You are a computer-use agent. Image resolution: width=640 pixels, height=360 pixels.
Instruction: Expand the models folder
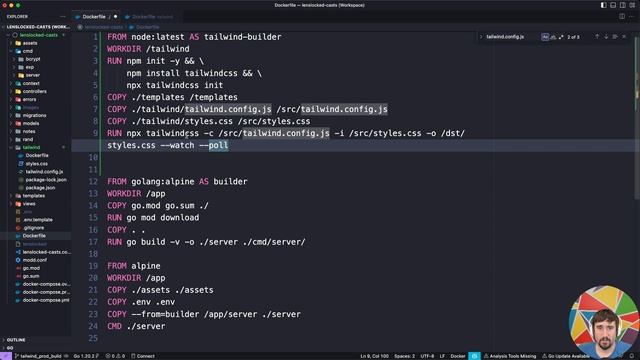(31, 123)
